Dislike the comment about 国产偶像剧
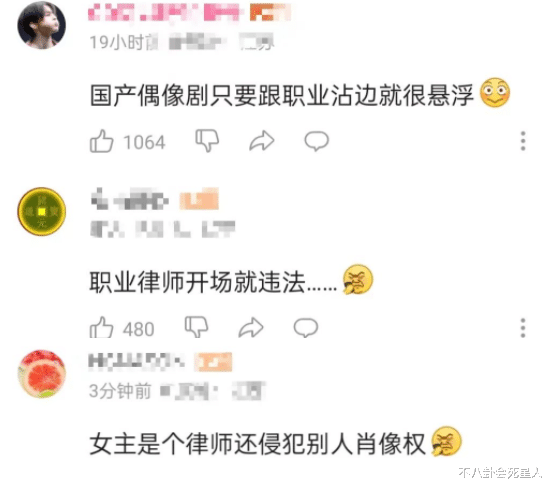 click(207, 140)
